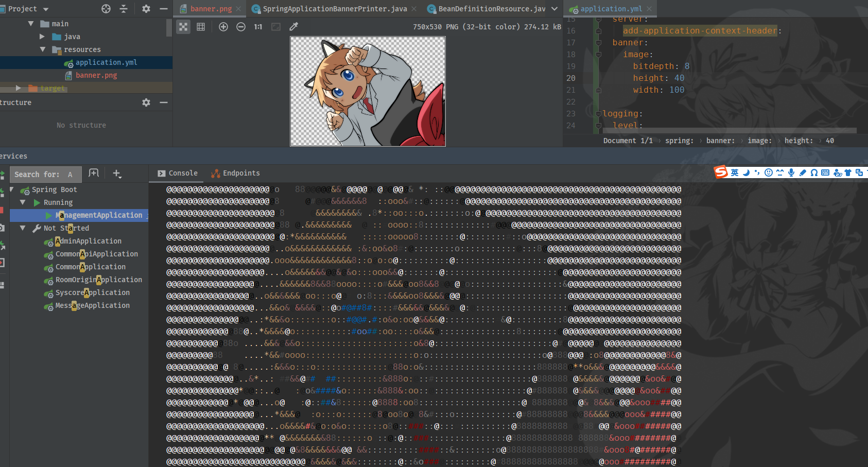Click the locate target icon in Project panel
The height and width of the screenshot is (467, 868).
click(x=106, y=9)
